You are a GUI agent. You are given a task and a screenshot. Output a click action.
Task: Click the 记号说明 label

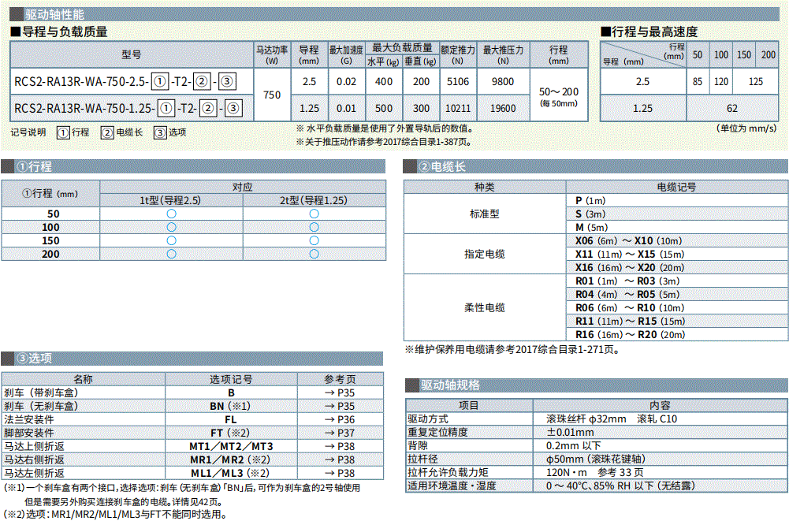point(28,132)
